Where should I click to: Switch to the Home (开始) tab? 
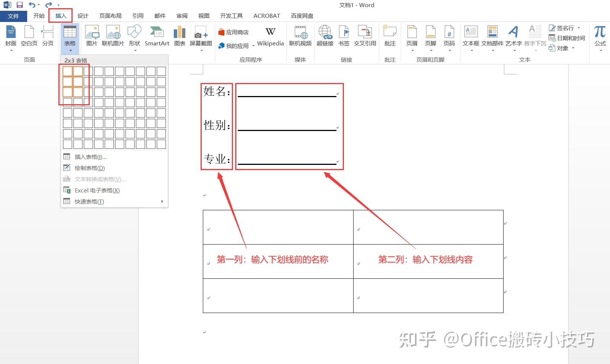coord(39,16)
